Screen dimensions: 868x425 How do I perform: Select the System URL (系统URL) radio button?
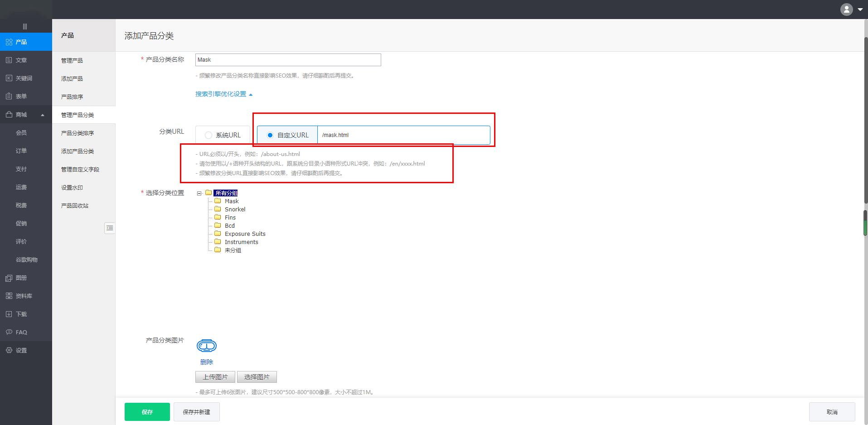tap(209, 135)
